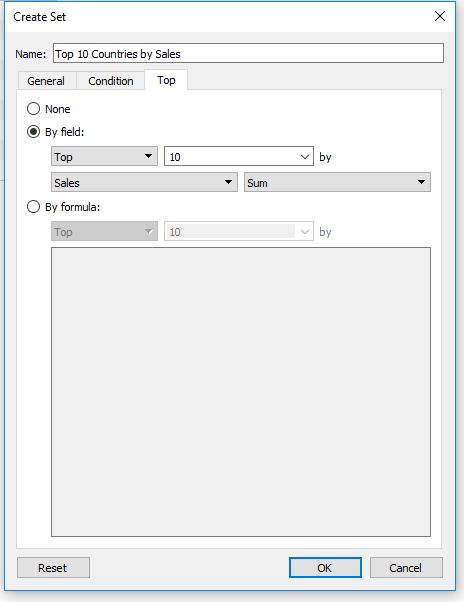Switch to the General tab
This screenshot has width=464, height=602.
46,81
